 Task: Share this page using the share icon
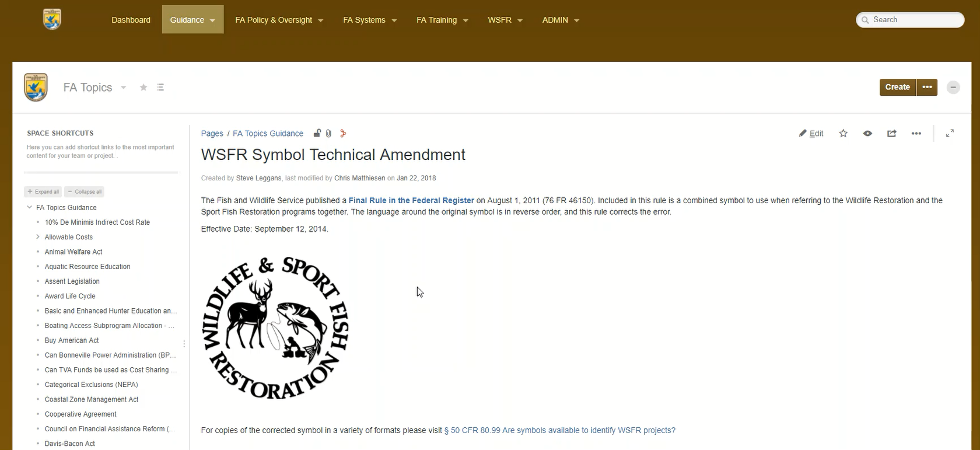[x=891, y=133]
